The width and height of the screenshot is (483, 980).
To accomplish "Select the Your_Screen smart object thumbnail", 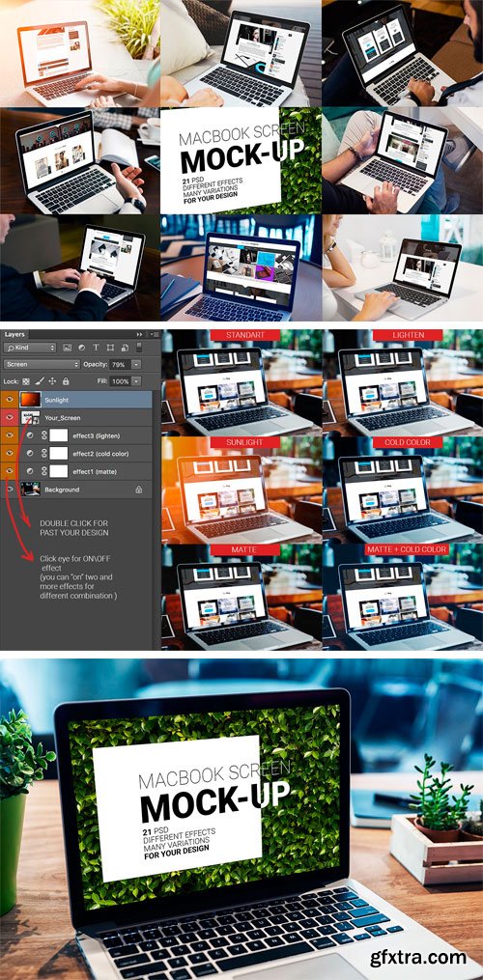I will pyautogui.click(x=30, y=417).
